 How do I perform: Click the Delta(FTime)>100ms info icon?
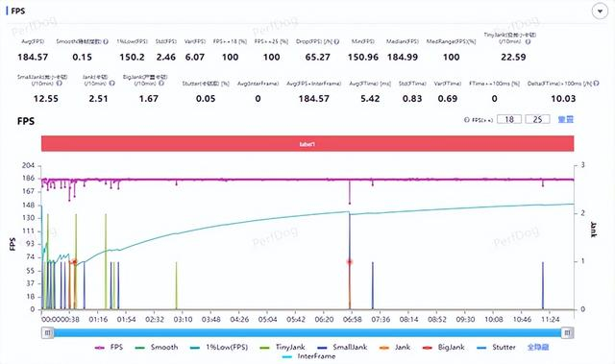[x=596, y=83]
